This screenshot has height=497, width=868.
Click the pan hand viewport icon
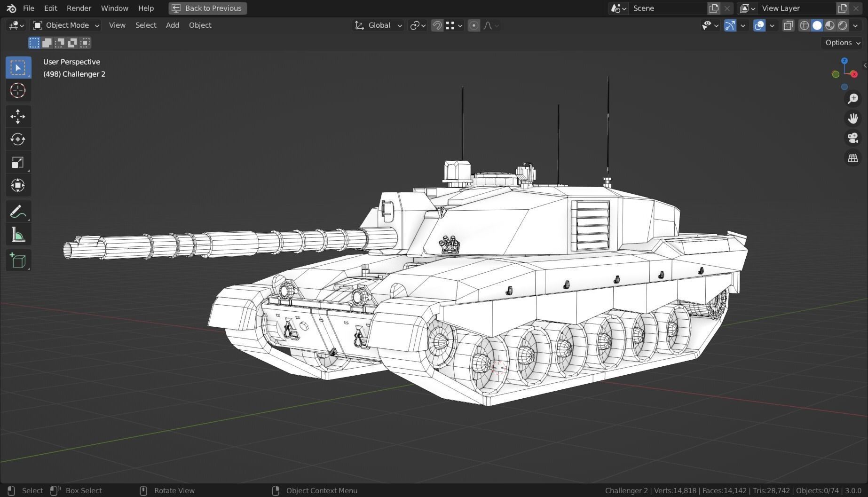tap(852, 118)
